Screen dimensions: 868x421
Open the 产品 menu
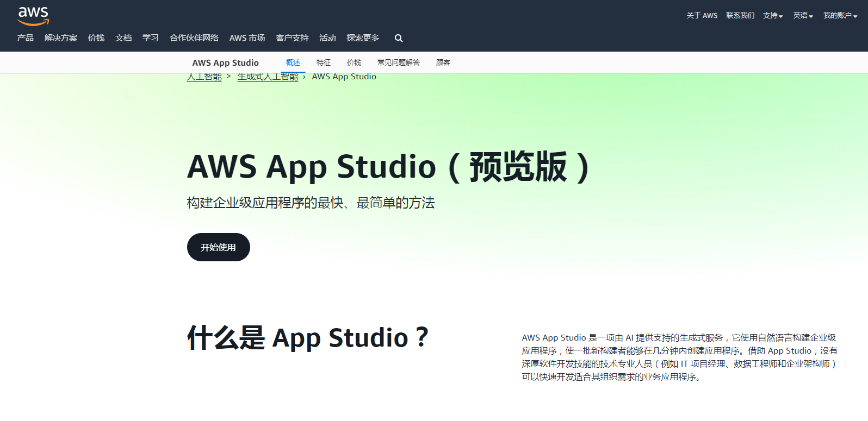[x=26, y=38]
